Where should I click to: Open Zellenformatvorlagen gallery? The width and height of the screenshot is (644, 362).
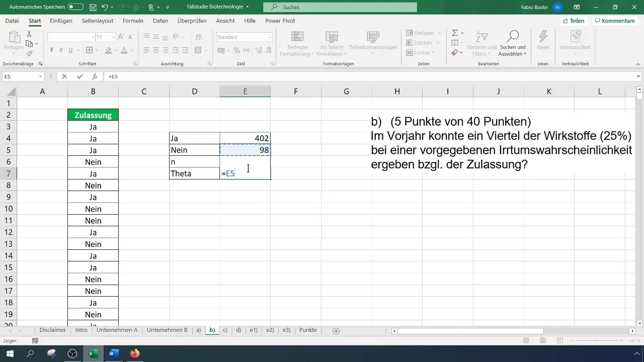pos(373,44)
